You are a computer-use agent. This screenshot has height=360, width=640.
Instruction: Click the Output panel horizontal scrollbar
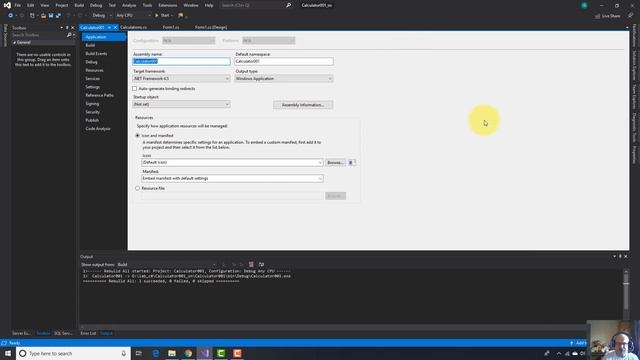point(333,327)
